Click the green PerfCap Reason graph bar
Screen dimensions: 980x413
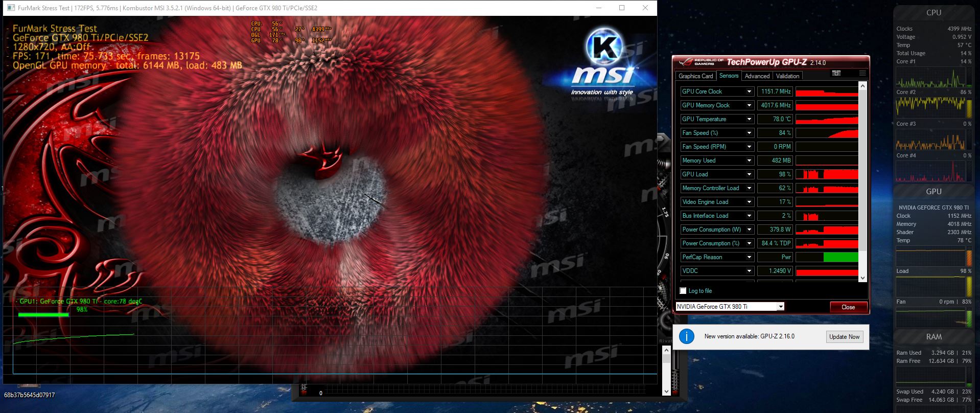841,257
